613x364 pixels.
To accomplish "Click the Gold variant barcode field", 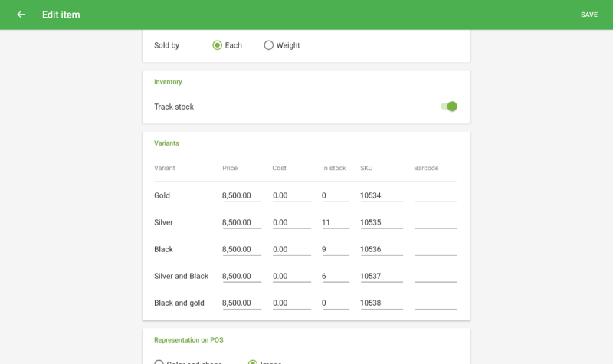I will click(434, 195).
